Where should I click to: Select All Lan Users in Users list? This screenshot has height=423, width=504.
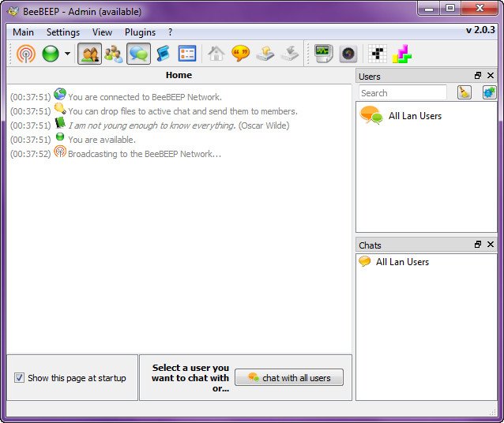pyautogui.click(x=427, y=116)
